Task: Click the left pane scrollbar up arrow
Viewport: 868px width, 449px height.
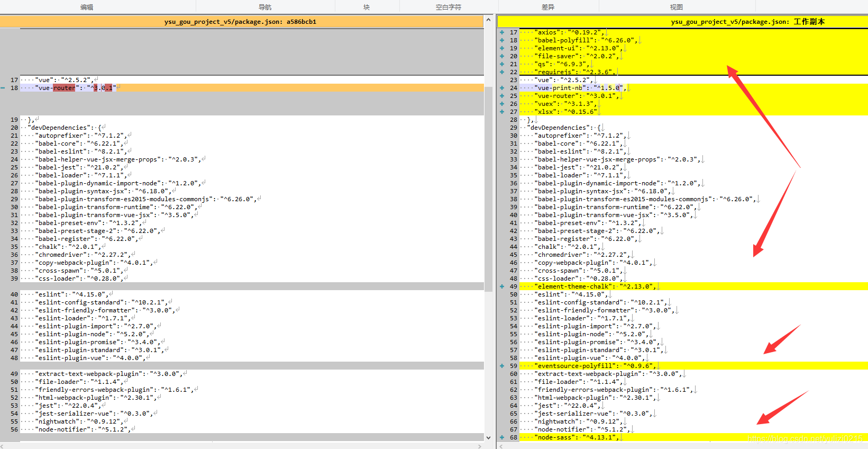Action: [x=488, y=20]
